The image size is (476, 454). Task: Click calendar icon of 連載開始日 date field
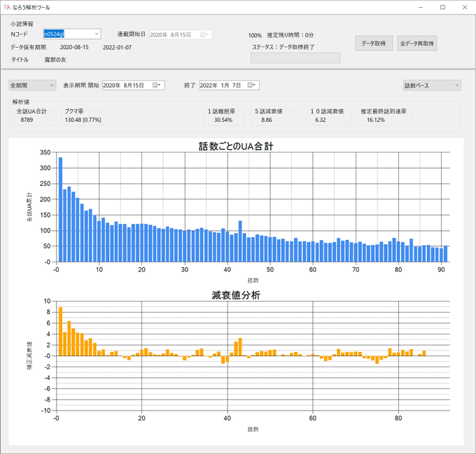pos(204,34)
